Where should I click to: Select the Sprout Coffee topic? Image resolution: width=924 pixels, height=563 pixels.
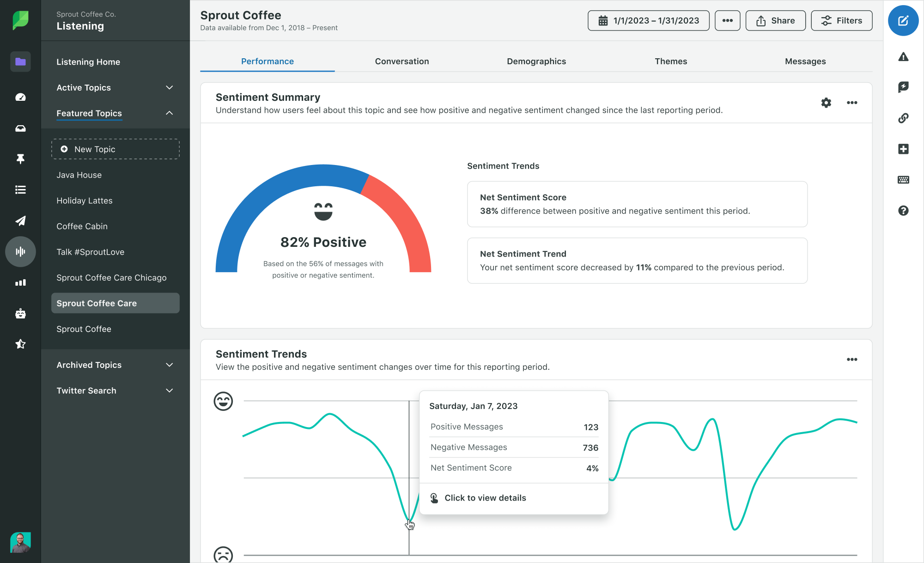click(83, 329)
